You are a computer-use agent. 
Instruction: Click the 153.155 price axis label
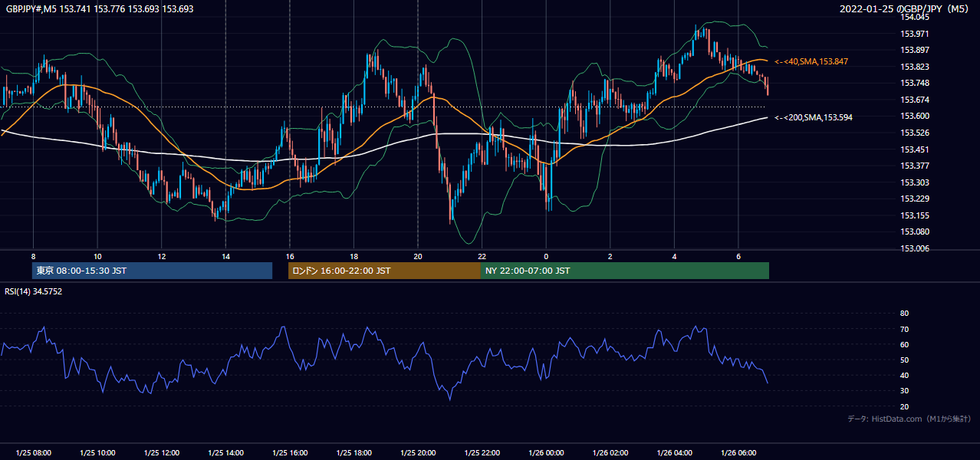click(x=915, y=215)
